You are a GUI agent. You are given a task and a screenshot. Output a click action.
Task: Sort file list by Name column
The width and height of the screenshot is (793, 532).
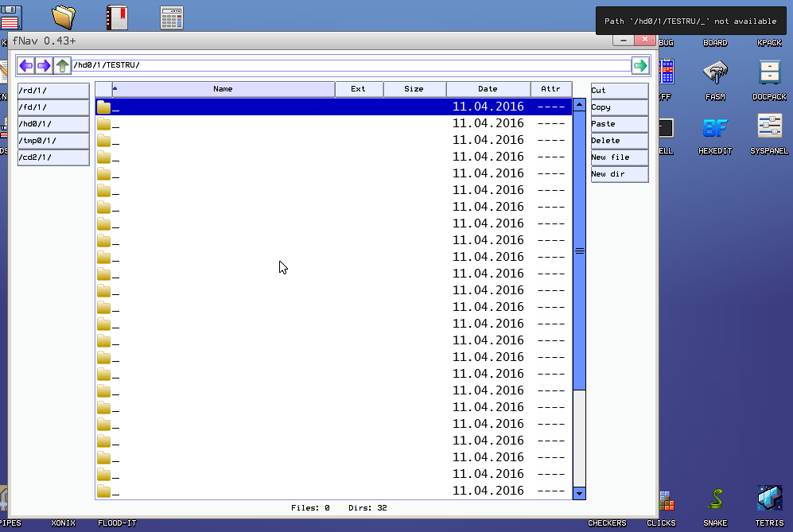223,89
